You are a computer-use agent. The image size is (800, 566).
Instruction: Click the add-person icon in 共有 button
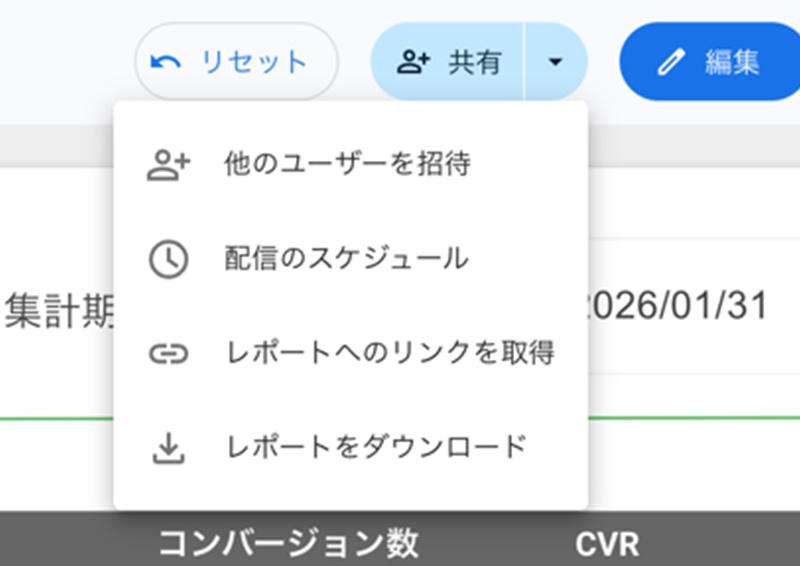[x=412, y=62]
